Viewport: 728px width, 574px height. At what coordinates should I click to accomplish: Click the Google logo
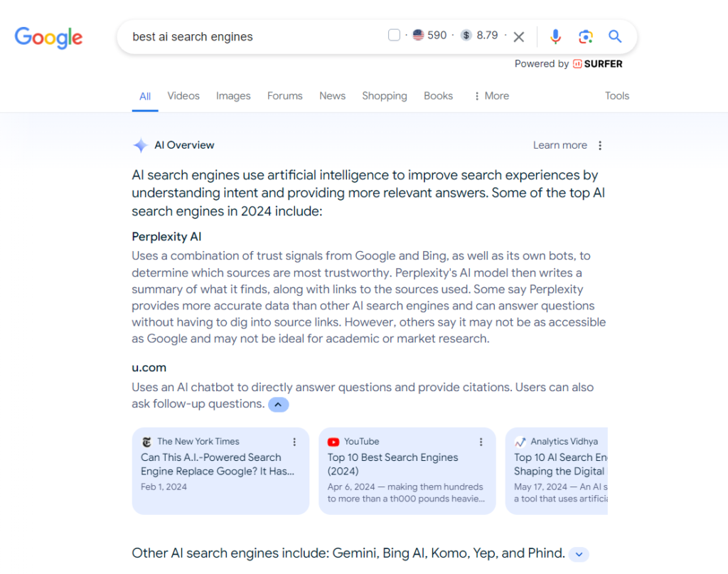pyautogui.click(x=48, y=37)
